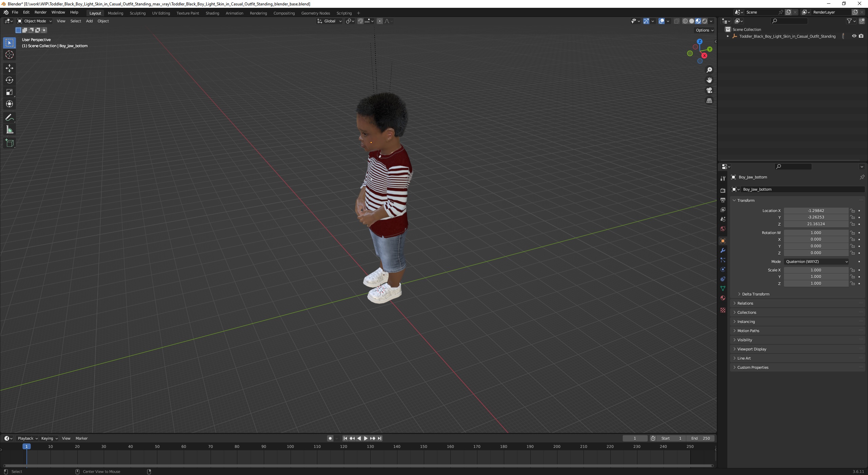The image size is (868, 475).
Task: Activate the Transform tool
Action: [x=9, y=104]
